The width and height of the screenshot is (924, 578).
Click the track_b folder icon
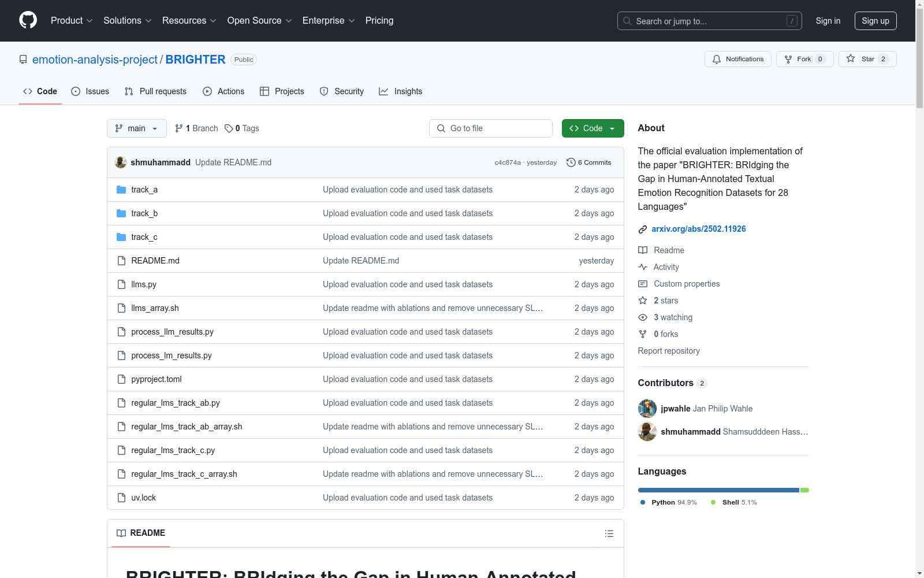click(x=121, y=213)
